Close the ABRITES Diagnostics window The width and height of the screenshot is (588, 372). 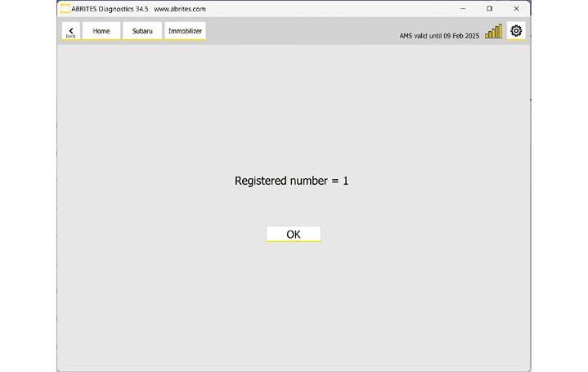pos(516,9)
